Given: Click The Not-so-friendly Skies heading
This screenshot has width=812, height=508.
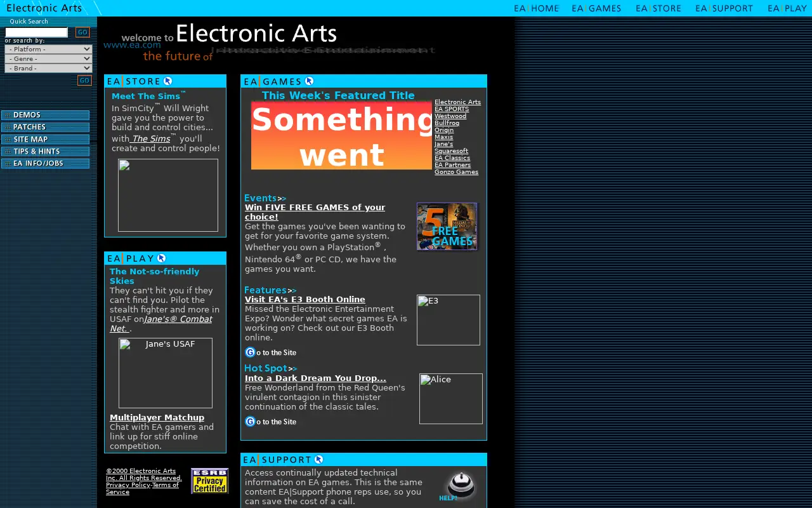Looking at the screenshot, I should [154, 276].
